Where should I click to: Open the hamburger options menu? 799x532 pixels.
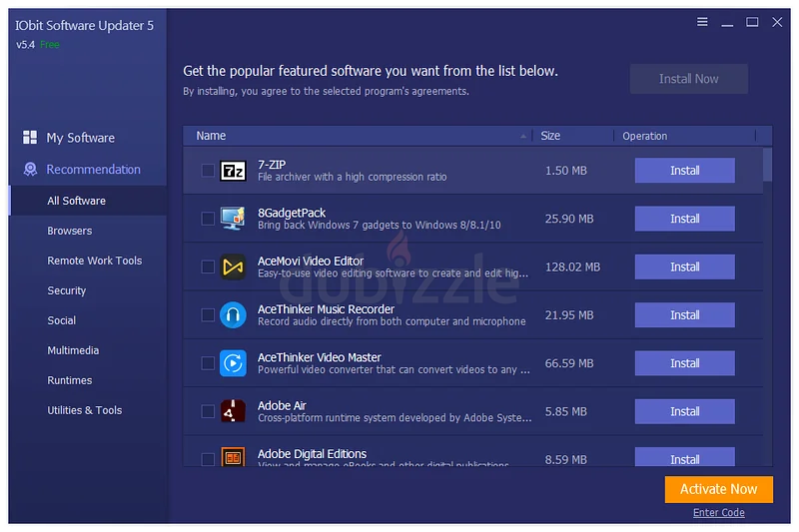point(702,22)
